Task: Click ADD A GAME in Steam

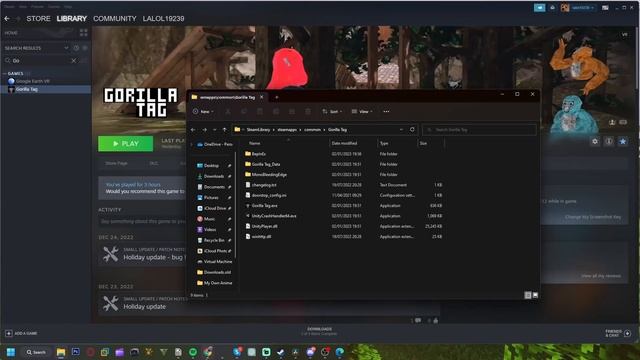Action: coord(21,333)
